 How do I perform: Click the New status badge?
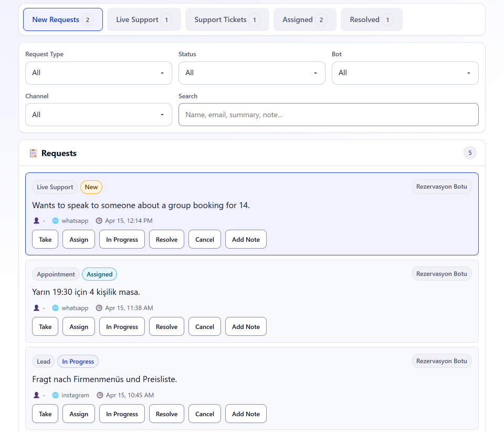click(x=91, y=187)
